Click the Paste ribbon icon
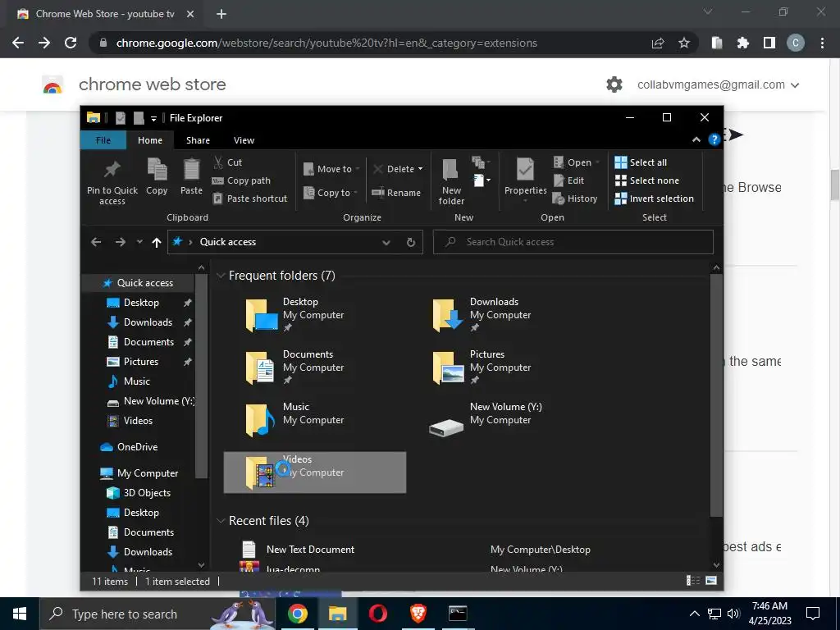The image size is (840, 630). (191, 177)
